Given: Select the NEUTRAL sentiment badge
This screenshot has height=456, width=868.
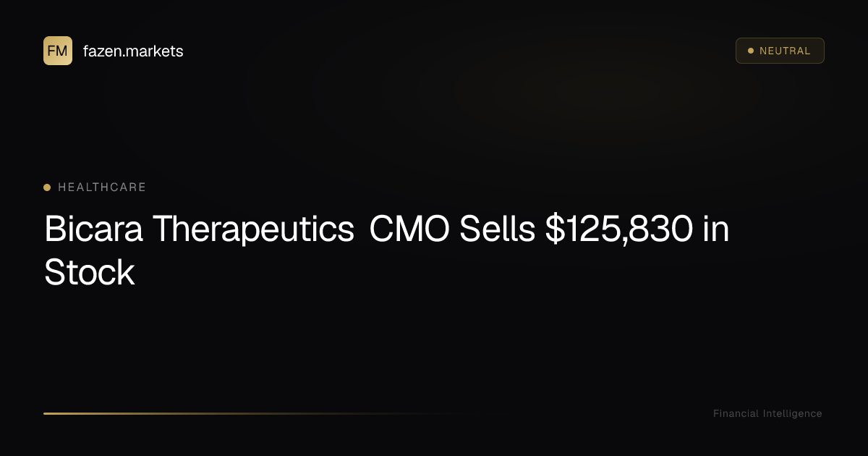Looking at the screenshot, I should [780, 51].
